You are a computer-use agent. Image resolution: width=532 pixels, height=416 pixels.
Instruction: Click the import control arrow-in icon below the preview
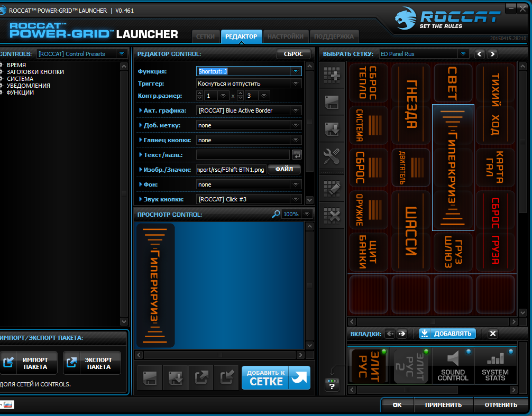pyautogui.click(x=227, y=377)
